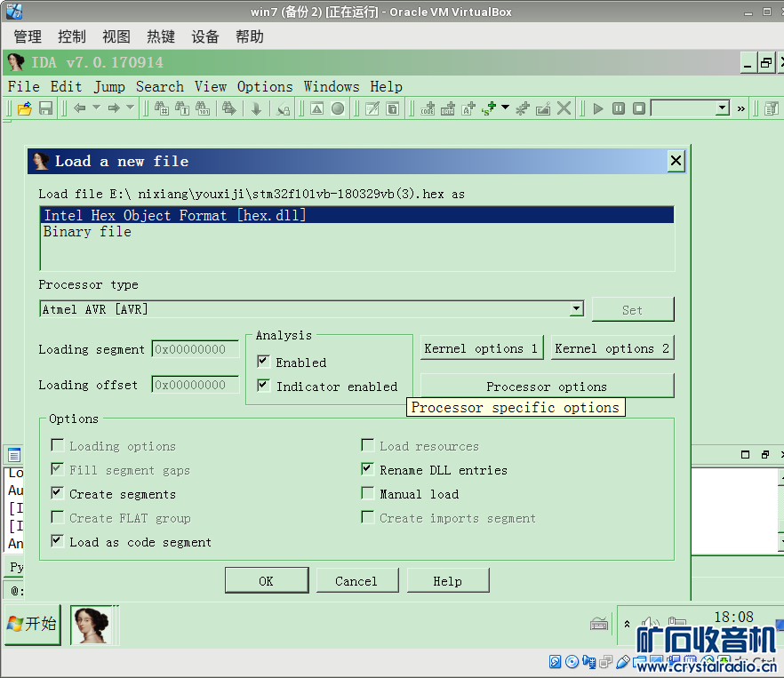Click the binoculars hash search icon
Viewport: 784px width, 678px height.
point(162,108)
